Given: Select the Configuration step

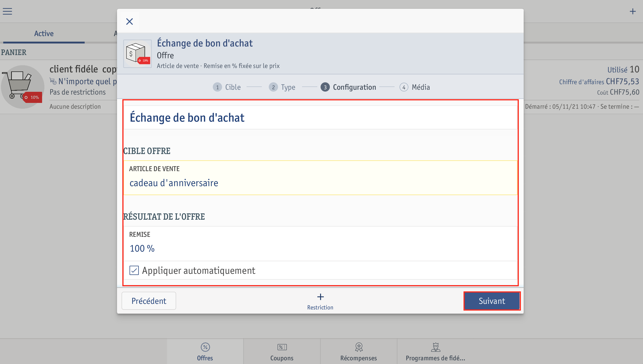Looking at the screenshot, I should [x=348, y=87].
